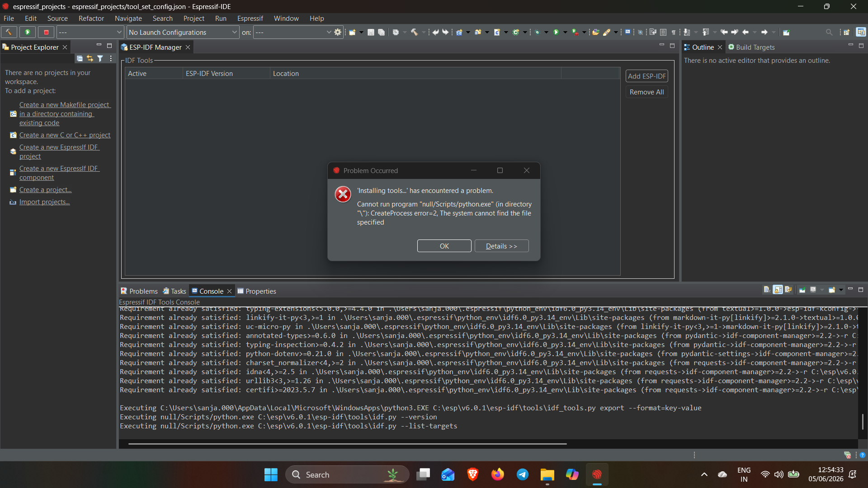Toggle Block Selection mode
Screen dimensions: 868x488
[663, 33]
